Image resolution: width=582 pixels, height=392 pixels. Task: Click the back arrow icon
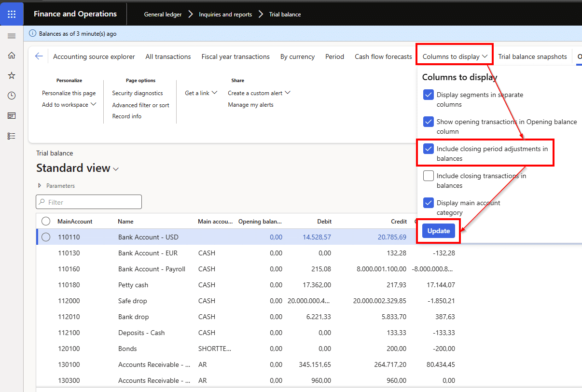click(39, 56)
